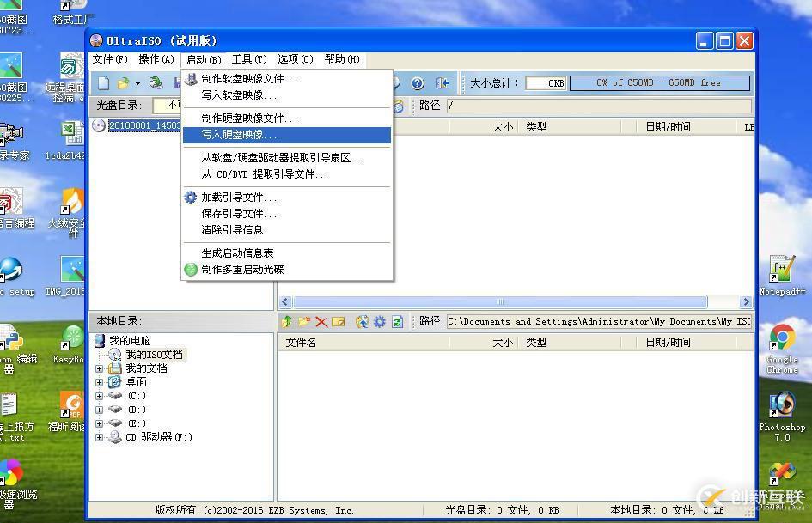This screenshot has width=812, height=523.
Task: Expand the (E:) drive node
Action: (x=99, y=423)
